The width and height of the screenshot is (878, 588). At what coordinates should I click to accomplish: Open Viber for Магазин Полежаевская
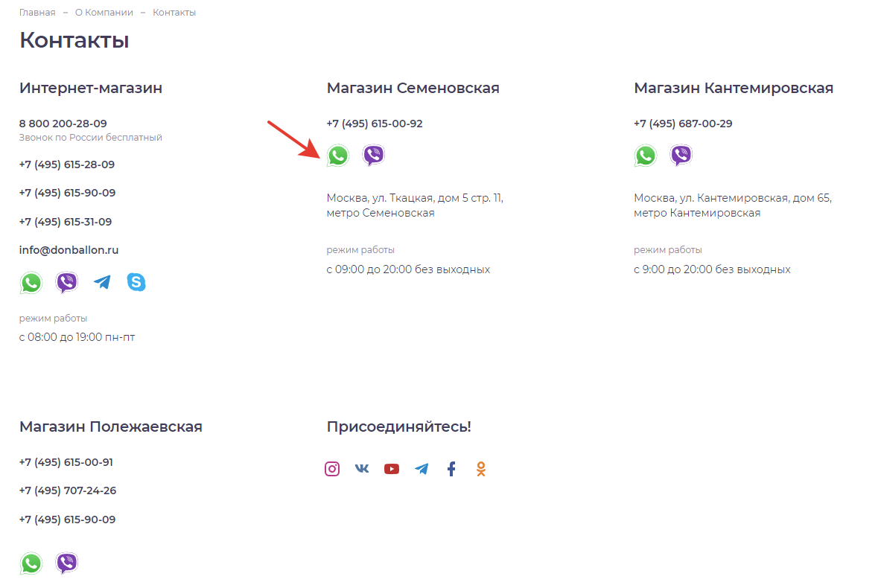(x=67, y=563)
